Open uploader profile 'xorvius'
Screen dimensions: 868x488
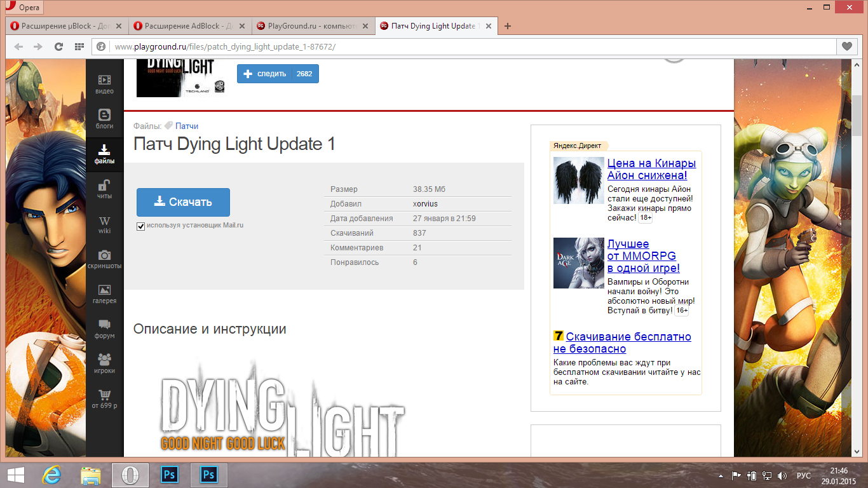click(x=425, y=204)
